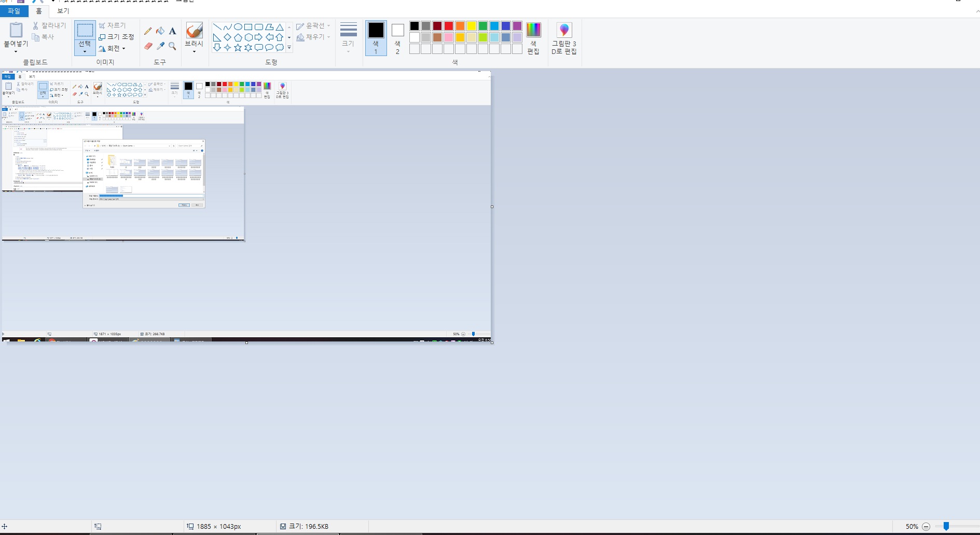Viewport: 980px width, 535px height.
Task: Click the 붙여넣기 clipboard paste icon
Action: [x=16, y=30]
